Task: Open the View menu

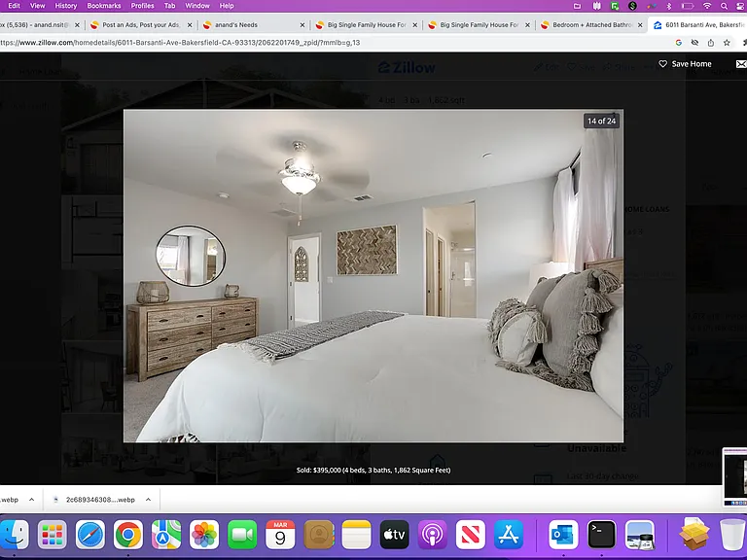Action: (37, 6)
